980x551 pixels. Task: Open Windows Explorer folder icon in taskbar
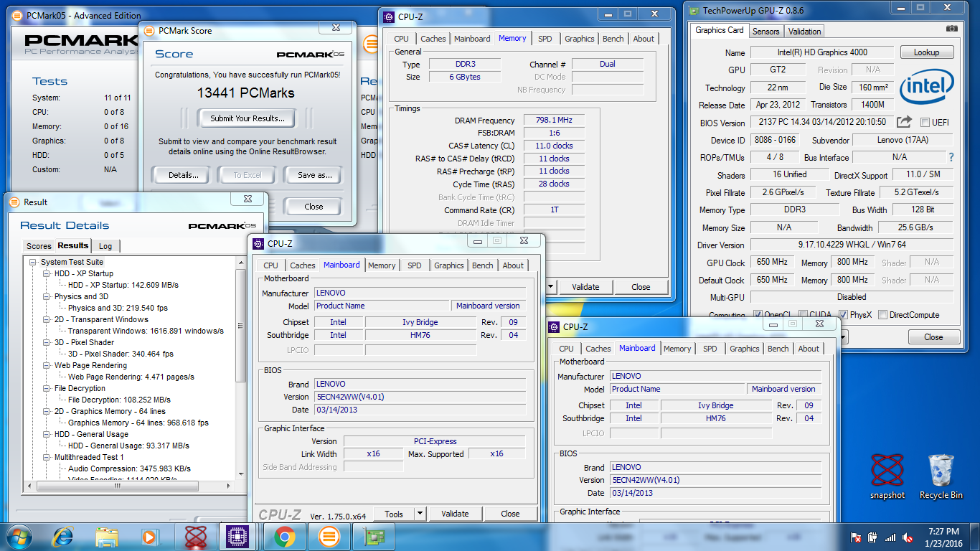pos(107,537)
